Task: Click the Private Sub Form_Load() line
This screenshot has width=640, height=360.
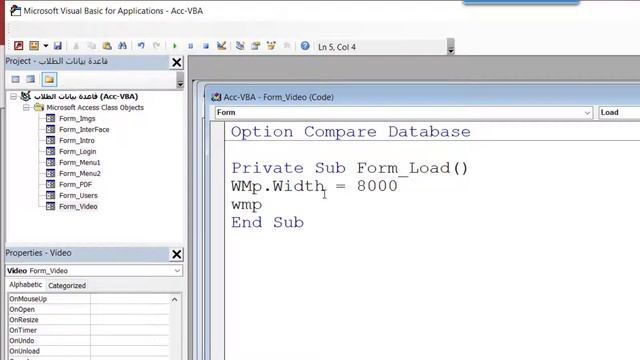Action: tap(349, 168)
